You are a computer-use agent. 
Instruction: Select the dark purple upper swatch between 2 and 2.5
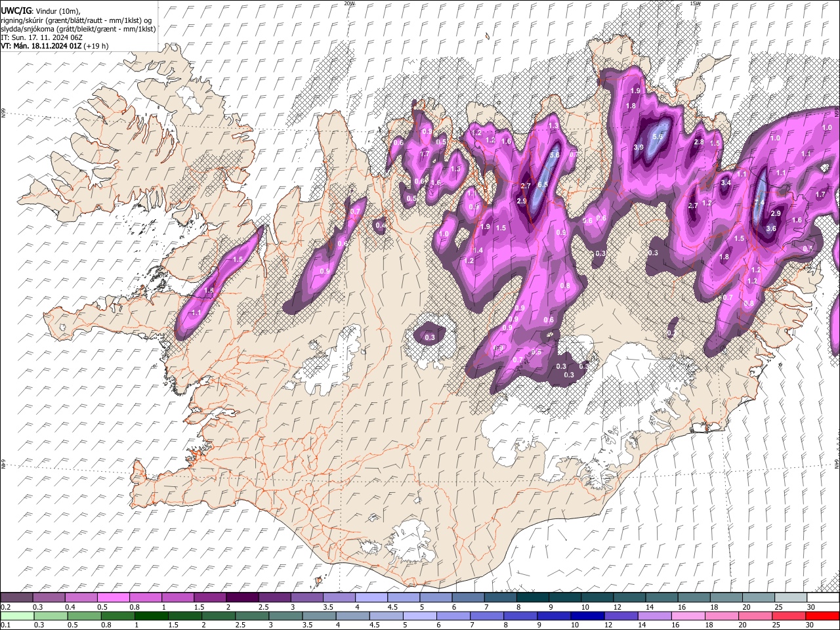pyautogui.click(x=242, y=597)
